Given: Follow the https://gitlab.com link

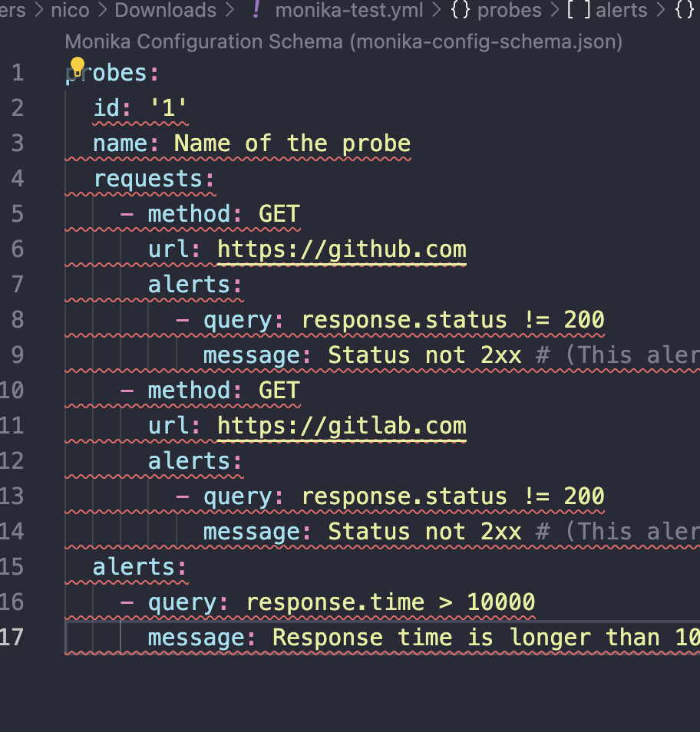Looking at the screenshot, I should 342,425.
